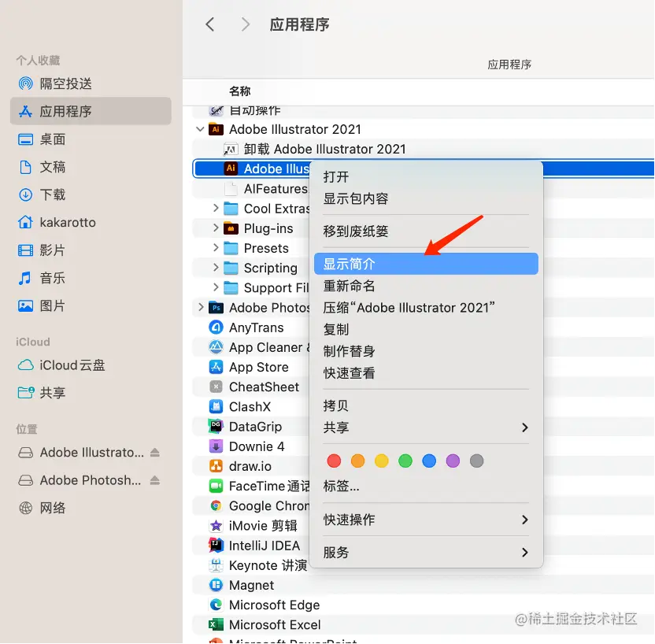The height and width of the screenshot is (644, 655).
Task: Apply the purple tag color
Action: pyautogui.click(x=453, y=461)
